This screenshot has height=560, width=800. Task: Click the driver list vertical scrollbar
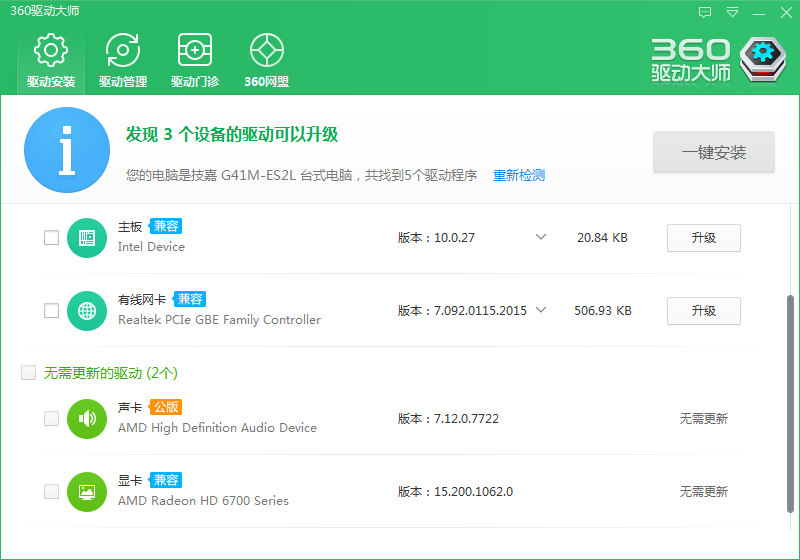click(790, 403)
